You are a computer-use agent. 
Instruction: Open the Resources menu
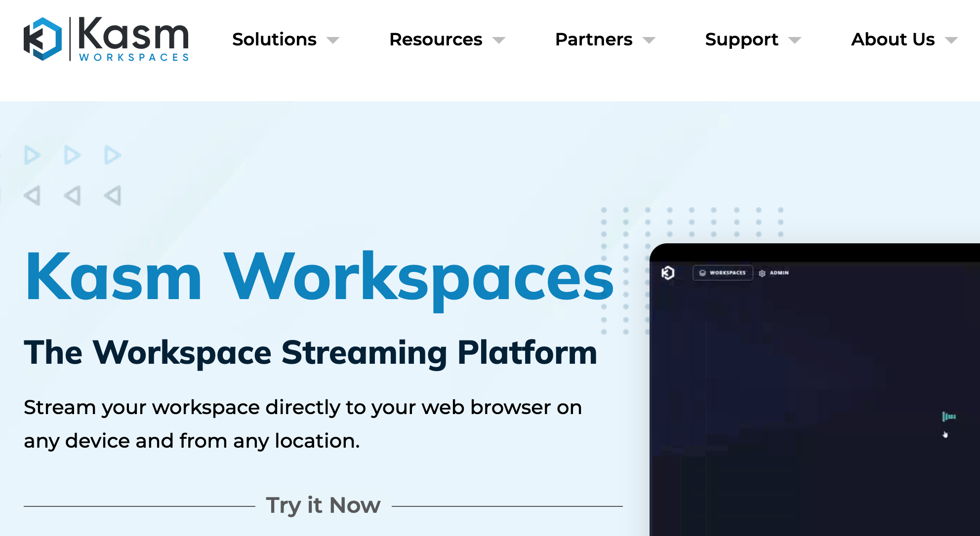coord(436,39)
